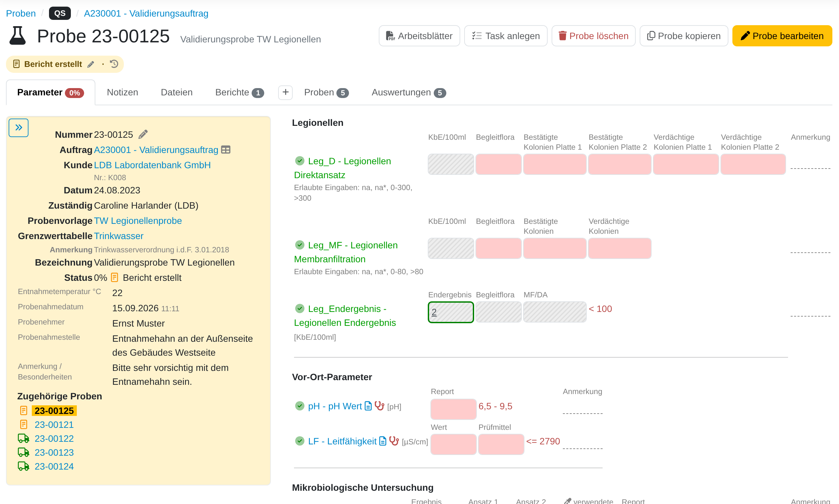This screenshot has height=504, width=839.
Task: Go to Proben breadcrumb link
Action: (x=21, y=13)
